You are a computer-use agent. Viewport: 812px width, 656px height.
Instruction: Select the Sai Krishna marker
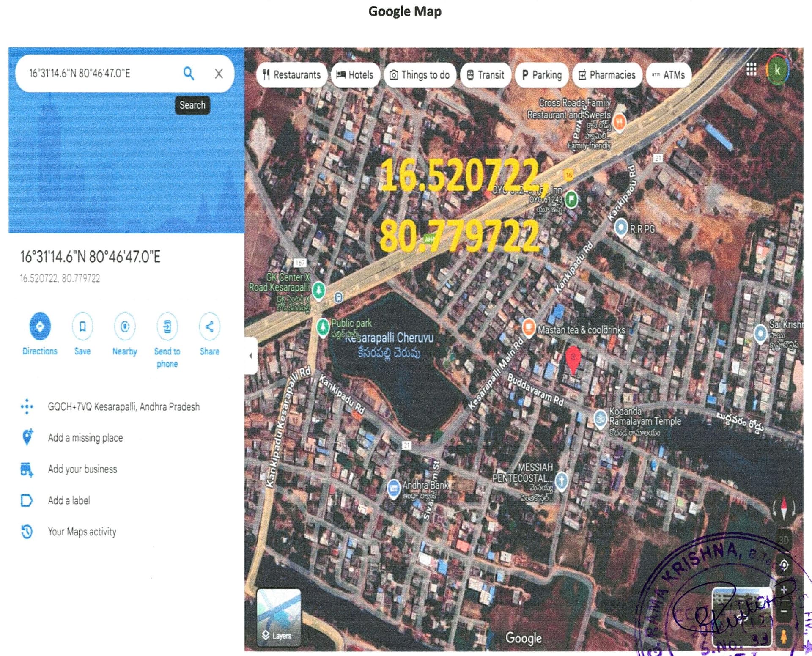click(x=760, y=334)
